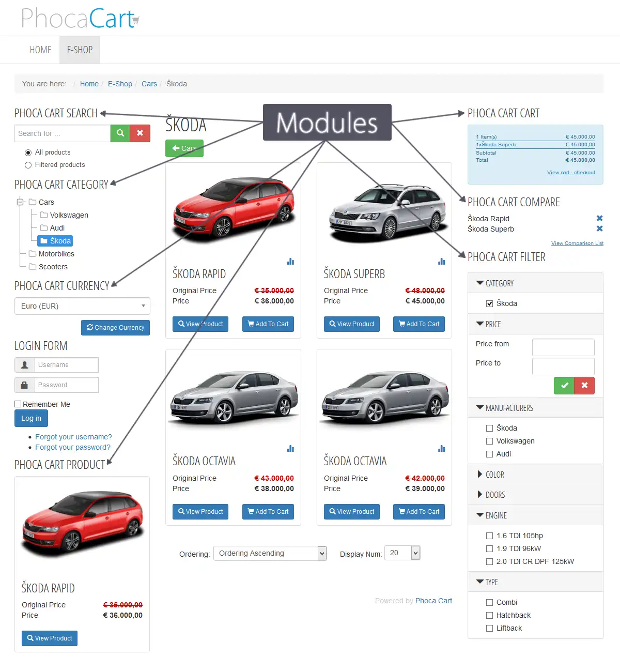The width and height of the screenshot is (620, 672).
Task: Clear search with the red X button
Action: 140,133
